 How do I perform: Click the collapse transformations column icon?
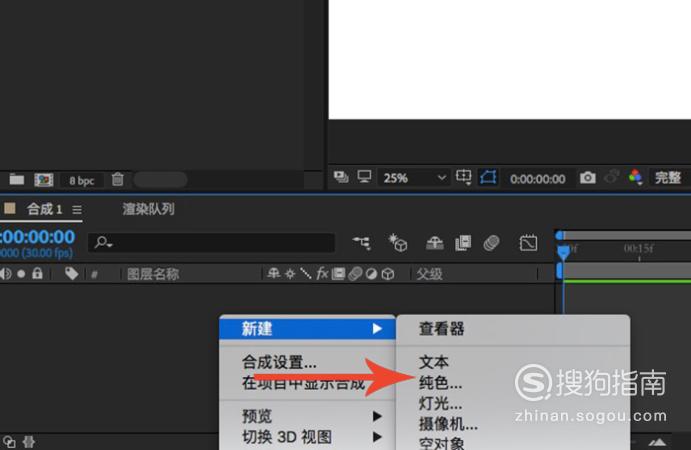point(290,274)
